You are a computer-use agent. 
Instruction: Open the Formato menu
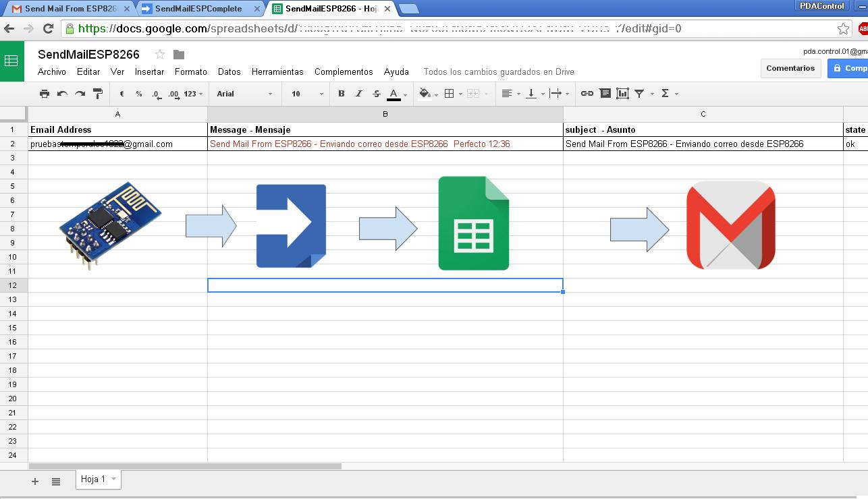tap(191, 71)
